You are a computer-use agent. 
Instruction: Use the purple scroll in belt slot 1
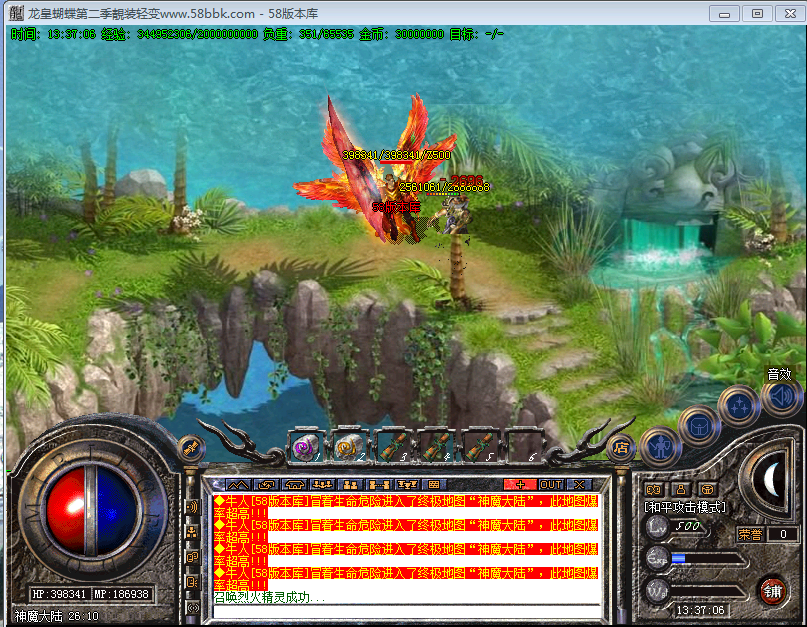click(305, 447)
